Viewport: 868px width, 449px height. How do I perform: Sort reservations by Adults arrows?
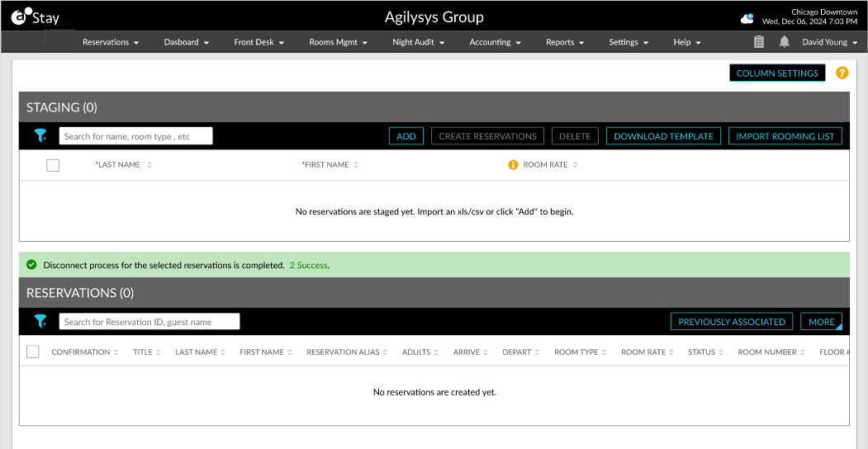436,352
